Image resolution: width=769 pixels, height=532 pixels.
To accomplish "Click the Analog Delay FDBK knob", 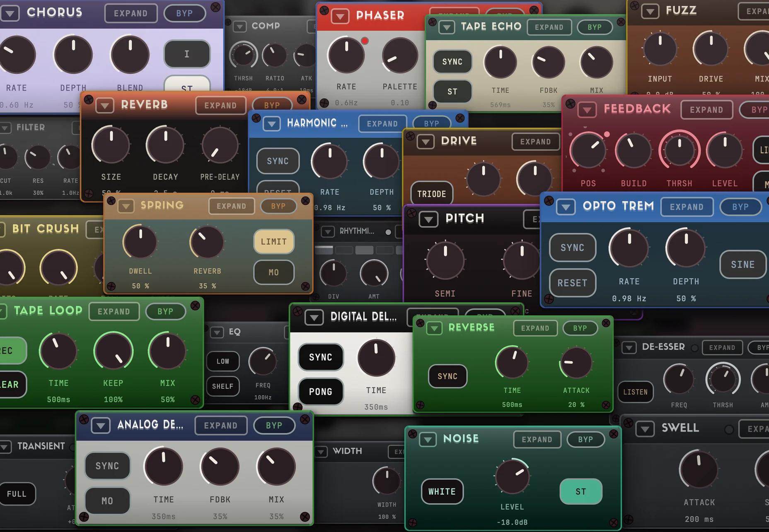I will (x=220, y=467).
